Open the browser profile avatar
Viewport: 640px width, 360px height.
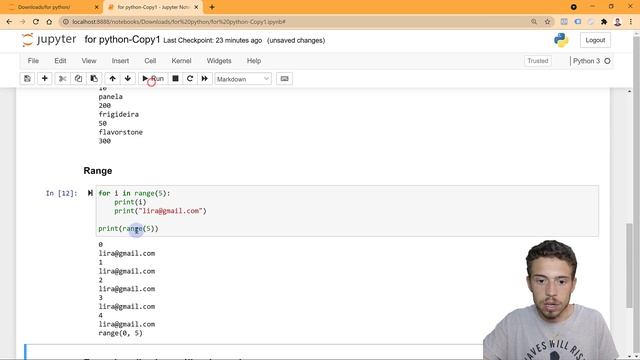pos(618,22)
